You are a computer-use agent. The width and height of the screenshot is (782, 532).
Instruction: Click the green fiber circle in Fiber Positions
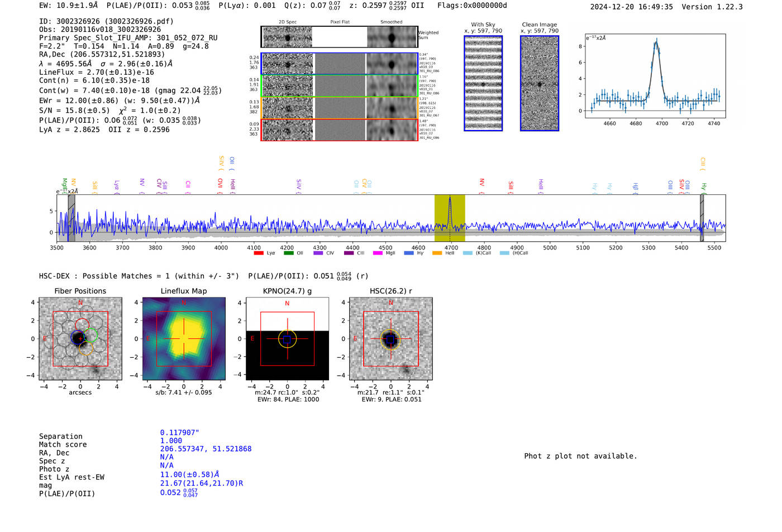pos(91,336)
